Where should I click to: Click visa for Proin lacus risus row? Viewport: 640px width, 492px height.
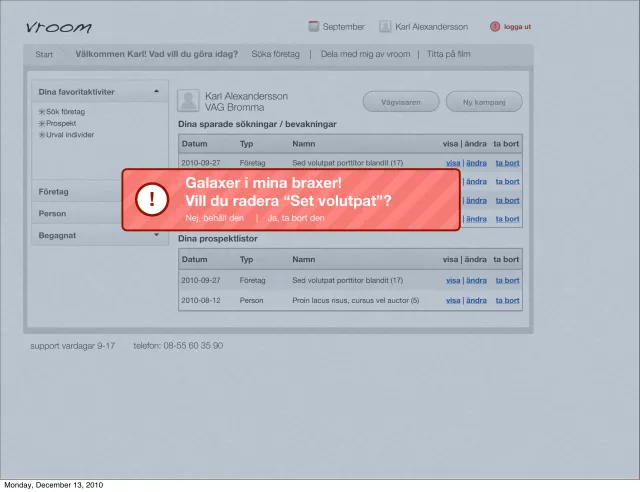pos(453,301)
